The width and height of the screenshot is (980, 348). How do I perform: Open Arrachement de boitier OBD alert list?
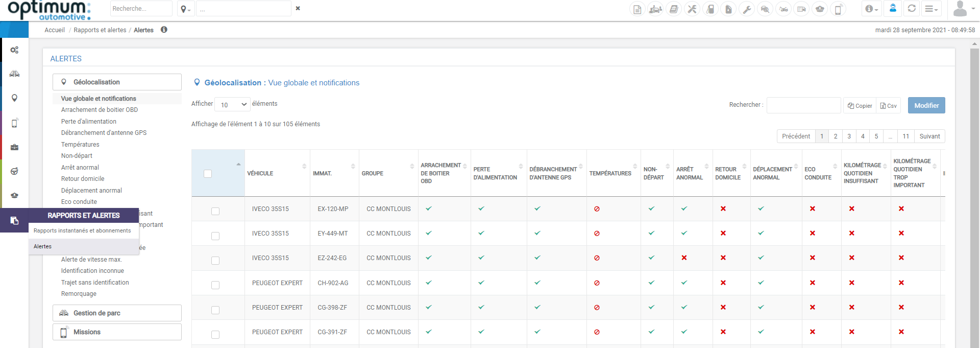pyautogui.click(x=100, y=110)
